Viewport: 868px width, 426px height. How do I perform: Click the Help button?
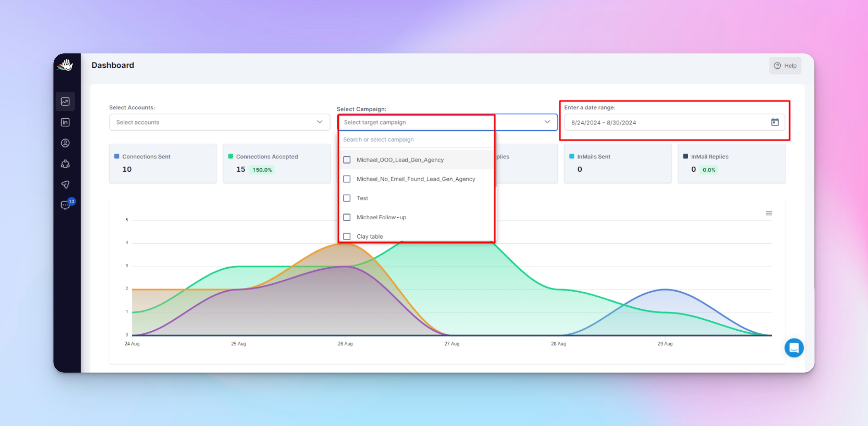click(x=785, y=66)
